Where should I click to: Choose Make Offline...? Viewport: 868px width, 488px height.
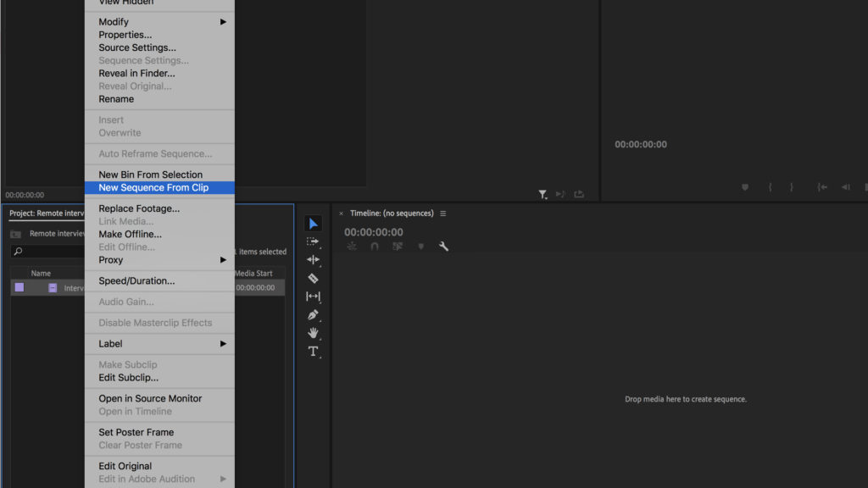(159, 234)
